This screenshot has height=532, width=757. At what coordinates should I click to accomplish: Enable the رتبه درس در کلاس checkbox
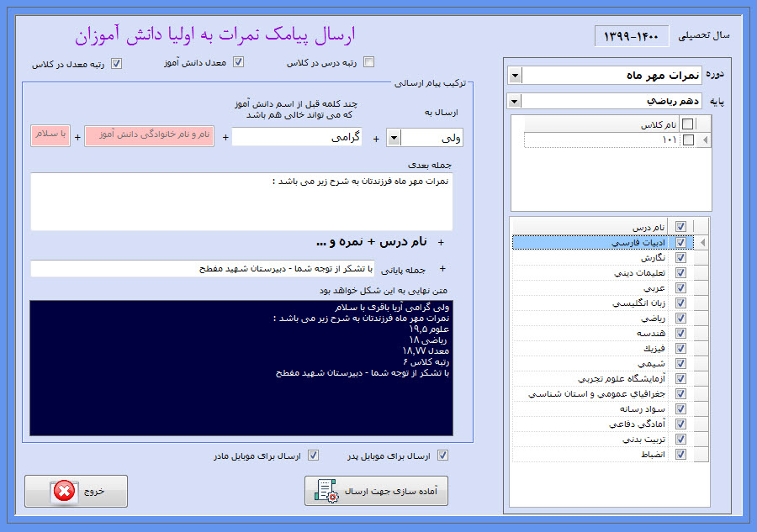point(368,62)
